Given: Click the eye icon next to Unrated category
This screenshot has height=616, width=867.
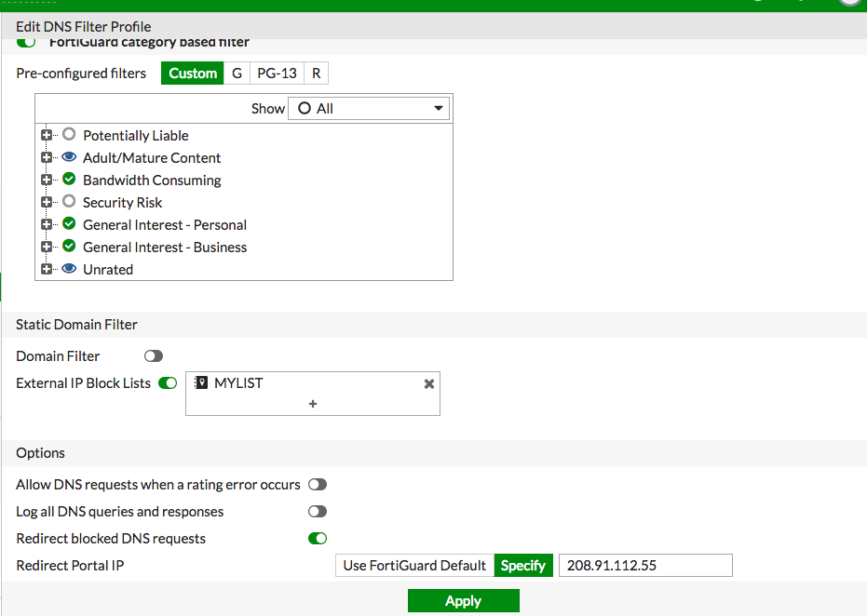Looking at the screenshot, I should (x=68, y=269).
